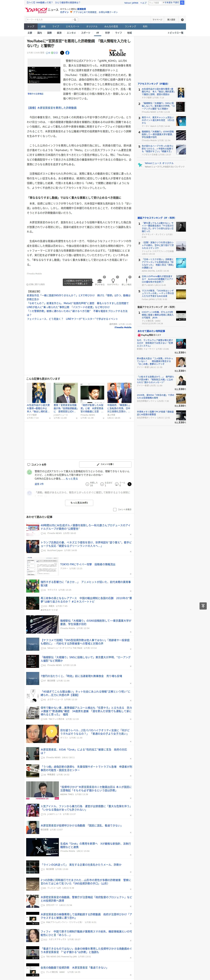Click コメントを書く button
The height and width of the screenshot is (980, 210).
pyautogui.click(x=105, y=464)
